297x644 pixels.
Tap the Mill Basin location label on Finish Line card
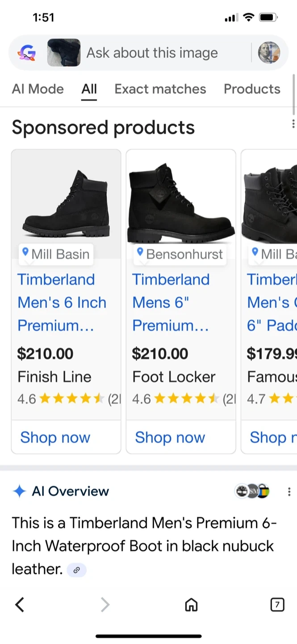click(x=56, y=254)
